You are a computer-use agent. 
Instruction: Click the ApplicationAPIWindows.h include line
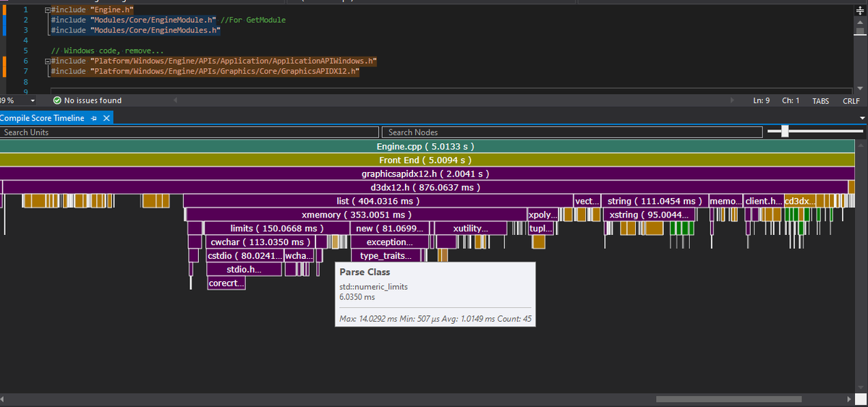tap(215, 61)
